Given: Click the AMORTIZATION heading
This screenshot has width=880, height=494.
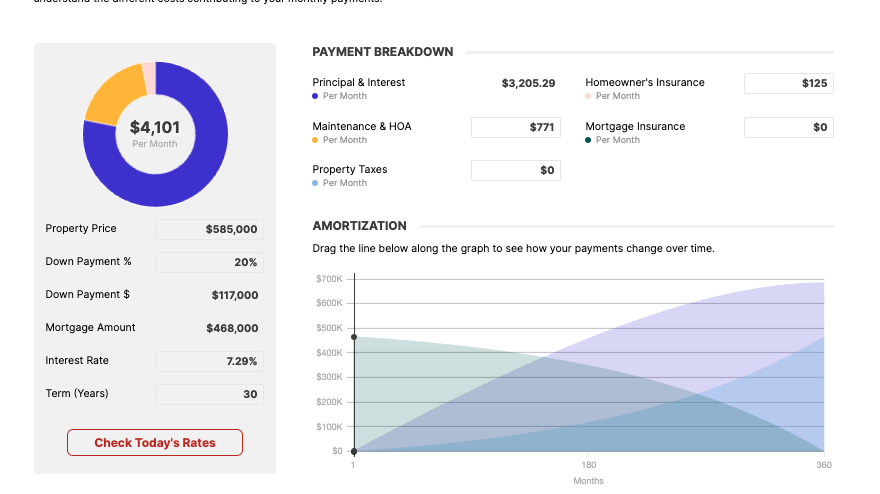Looking at the screenshot, I should point(359,226).
